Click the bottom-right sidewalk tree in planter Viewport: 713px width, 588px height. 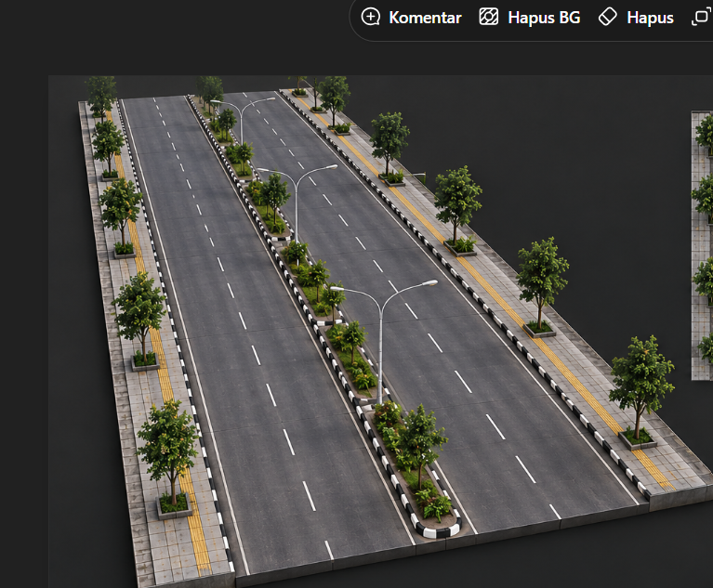641,393
